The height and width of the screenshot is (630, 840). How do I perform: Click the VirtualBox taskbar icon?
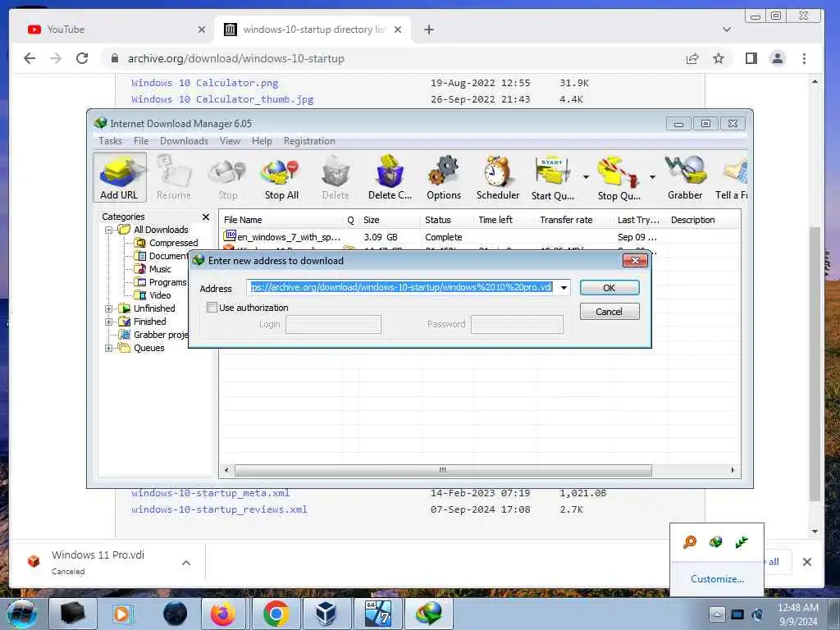[x=326, y=614]
